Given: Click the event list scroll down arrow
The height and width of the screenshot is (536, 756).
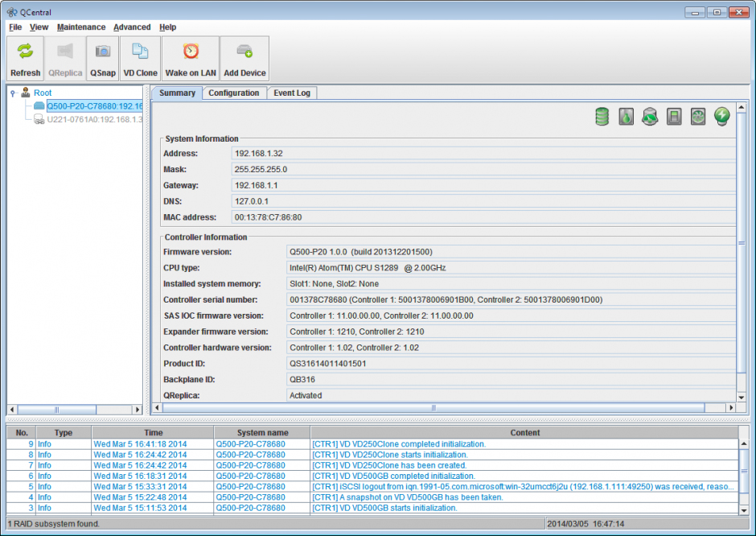Looking at the screenshot, I should [x=744, y=510].
